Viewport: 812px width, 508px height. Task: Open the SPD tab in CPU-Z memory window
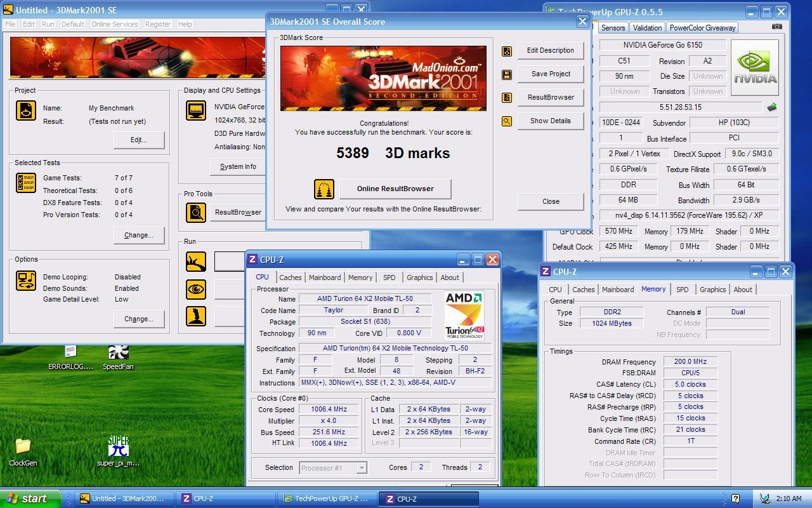[x=682, y=290]
